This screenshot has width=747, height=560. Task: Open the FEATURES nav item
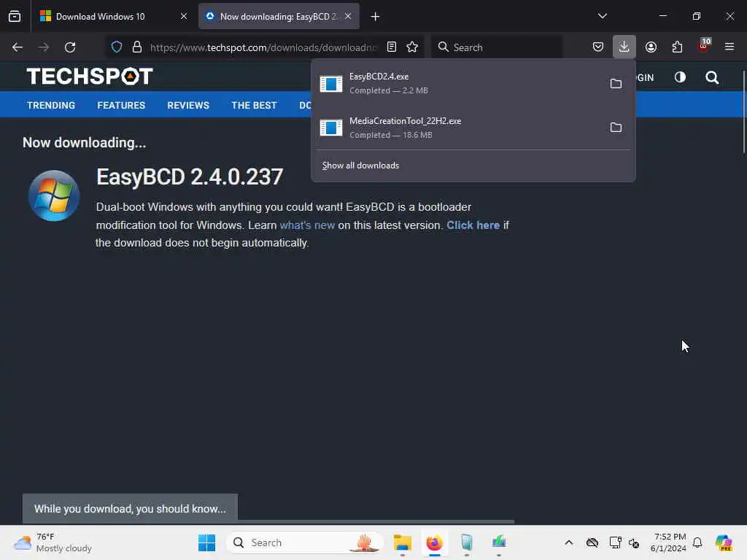pyautogui.click(x=121, y=105)
